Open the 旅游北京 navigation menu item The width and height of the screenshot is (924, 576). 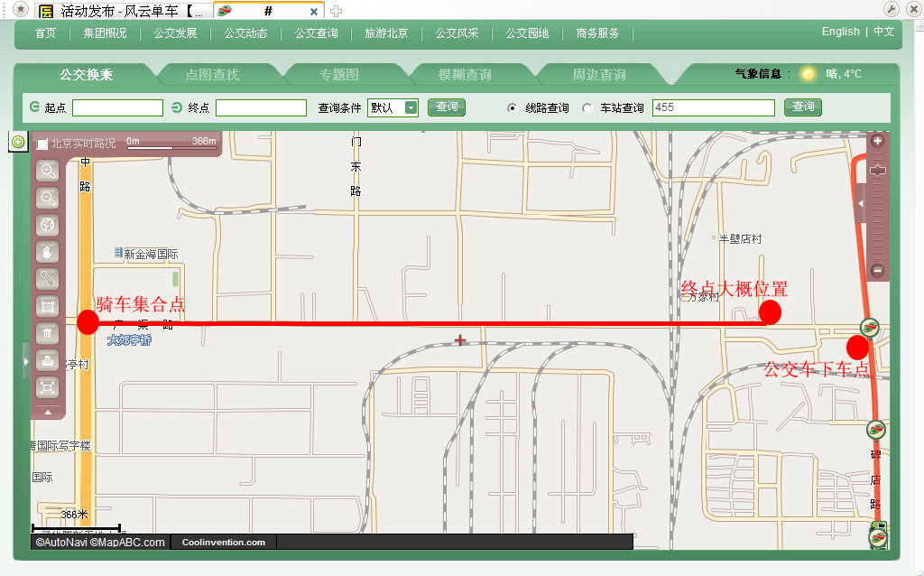(386, 33)
